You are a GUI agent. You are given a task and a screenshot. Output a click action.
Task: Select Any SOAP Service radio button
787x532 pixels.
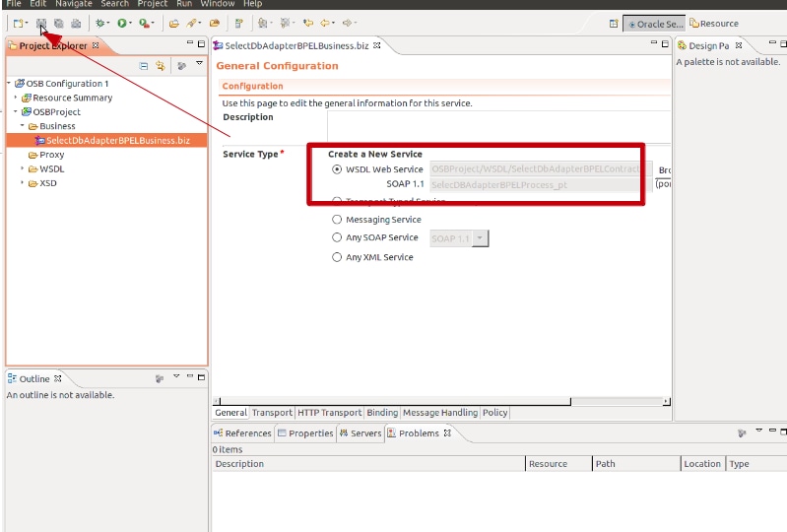tap(337, 237)
